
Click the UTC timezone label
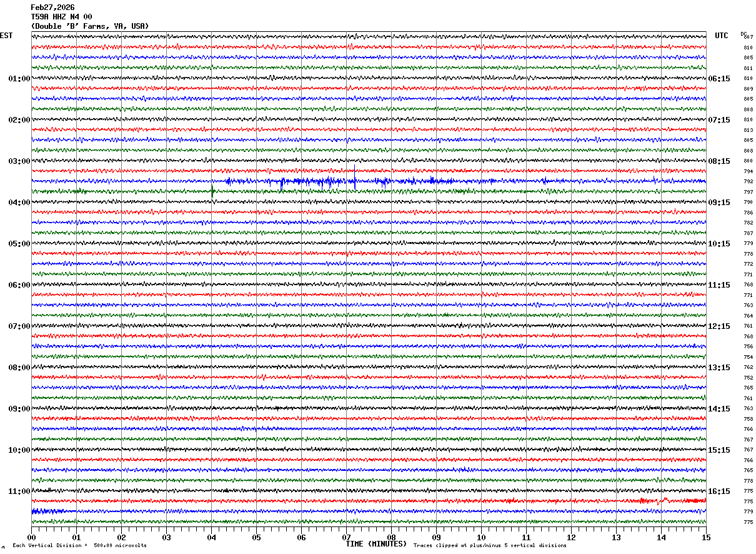coord(722,36)
